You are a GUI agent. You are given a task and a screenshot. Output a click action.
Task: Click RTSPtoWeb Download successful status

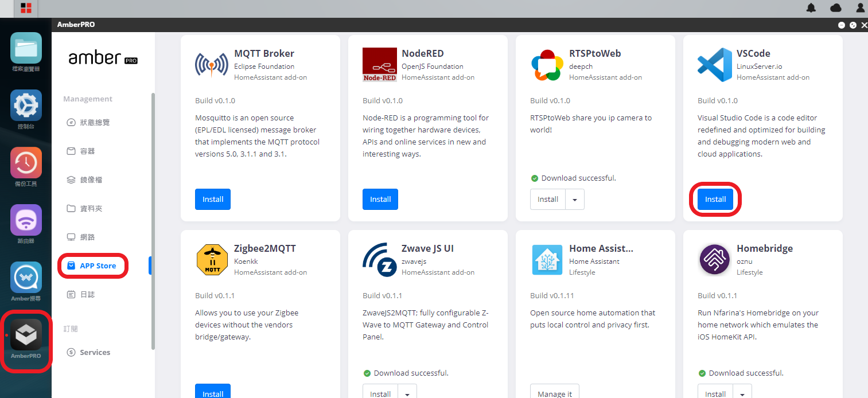pos(573,178)
